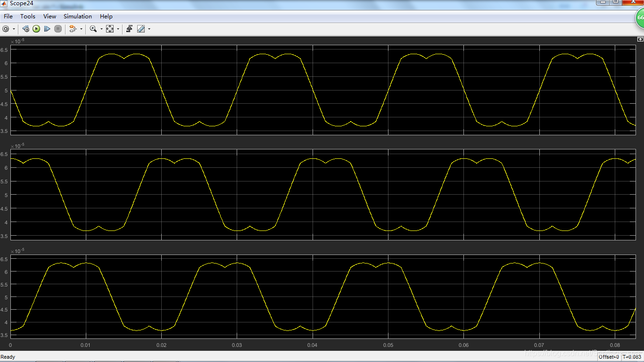Click the small maximize-axes icon at the right edge above the top plot
644x362 pixels.
[640, 39]
